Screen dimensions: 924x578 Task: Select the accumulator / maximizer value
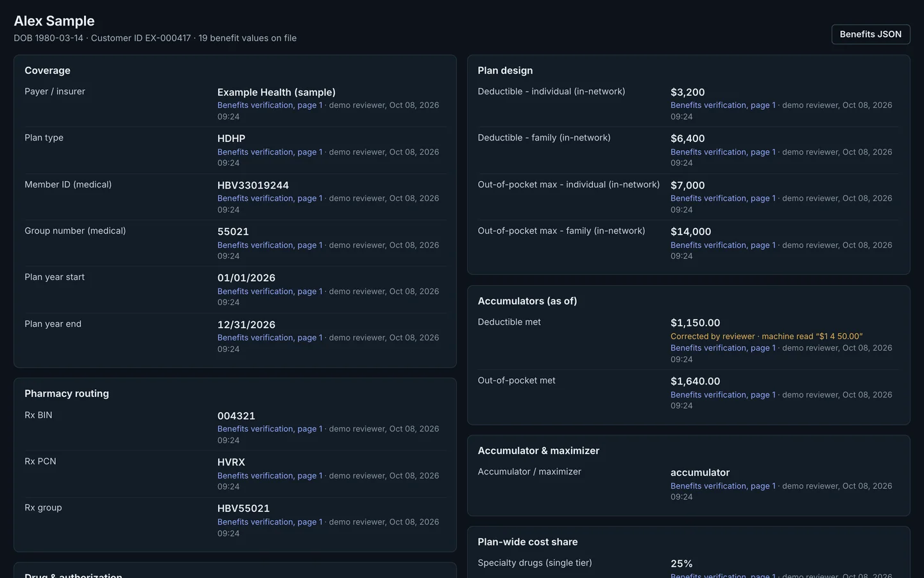700,473
